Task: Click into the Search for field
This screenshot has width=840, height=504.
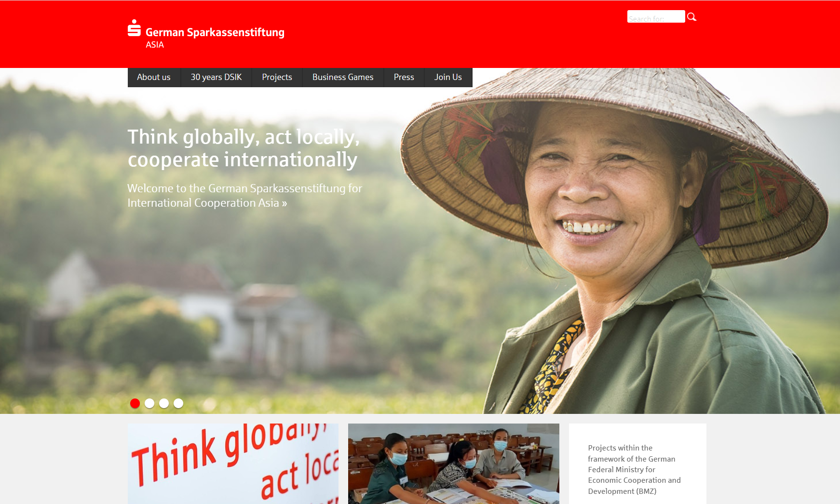Action: pyautogui.click(x=656, y=16)
